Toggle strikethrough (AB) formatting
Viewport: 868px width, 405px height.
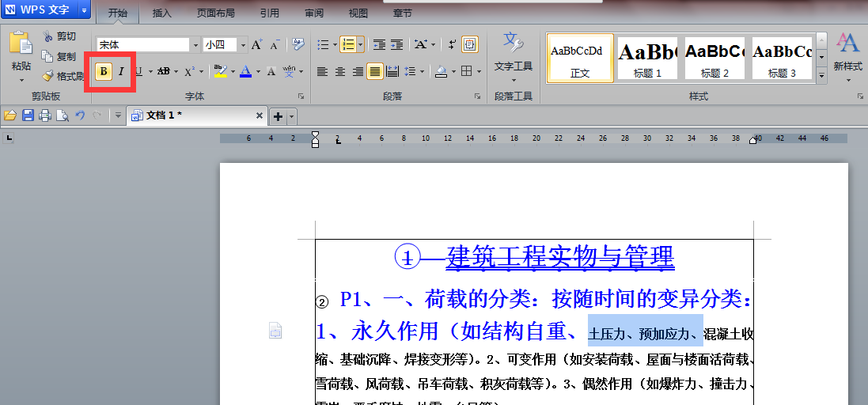pos(163,71)
